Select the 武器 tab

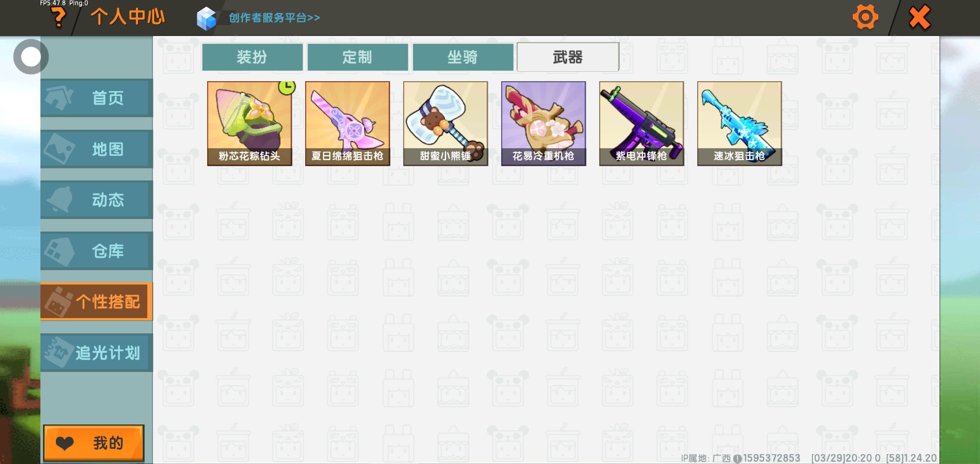click(568, 57)
